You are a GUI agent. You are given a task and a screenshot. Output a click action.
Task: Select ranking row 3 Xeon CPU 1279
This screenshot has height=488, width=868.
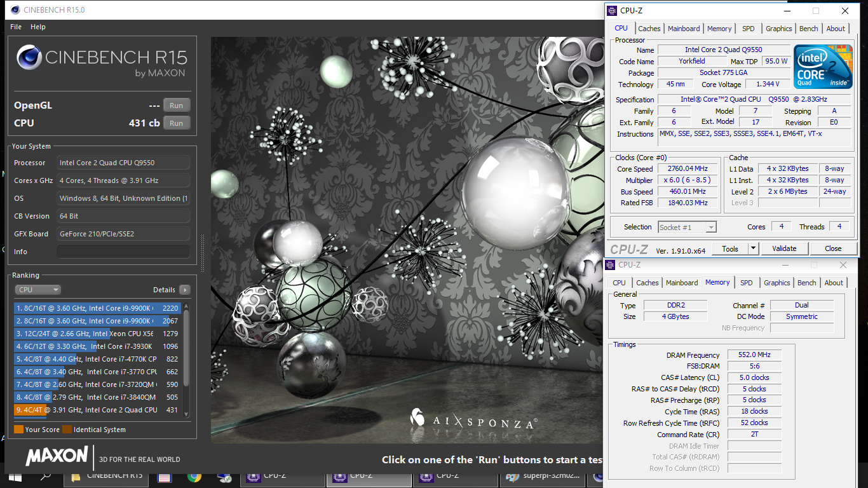point(97,334)
